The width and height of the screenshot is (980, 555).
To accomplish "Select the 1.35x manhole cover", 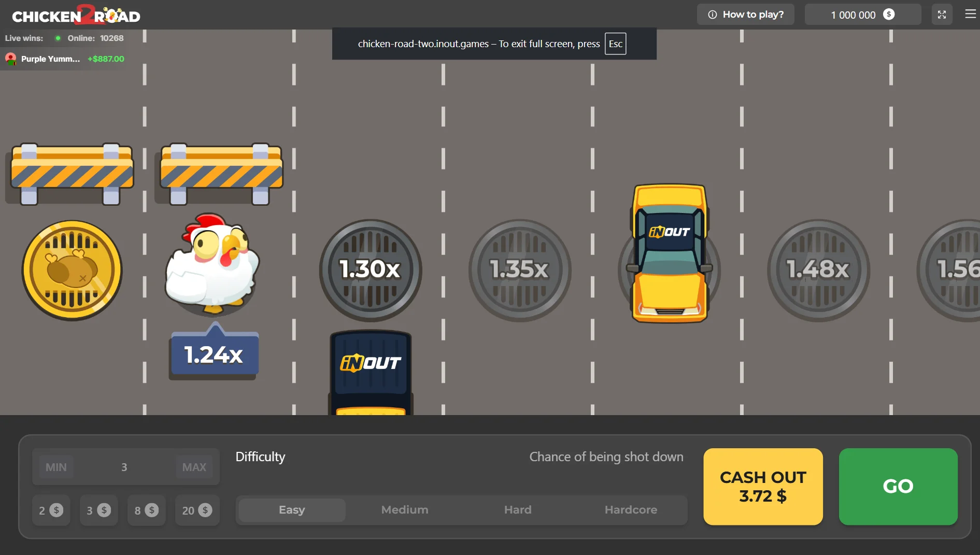I will coord(519,270).
